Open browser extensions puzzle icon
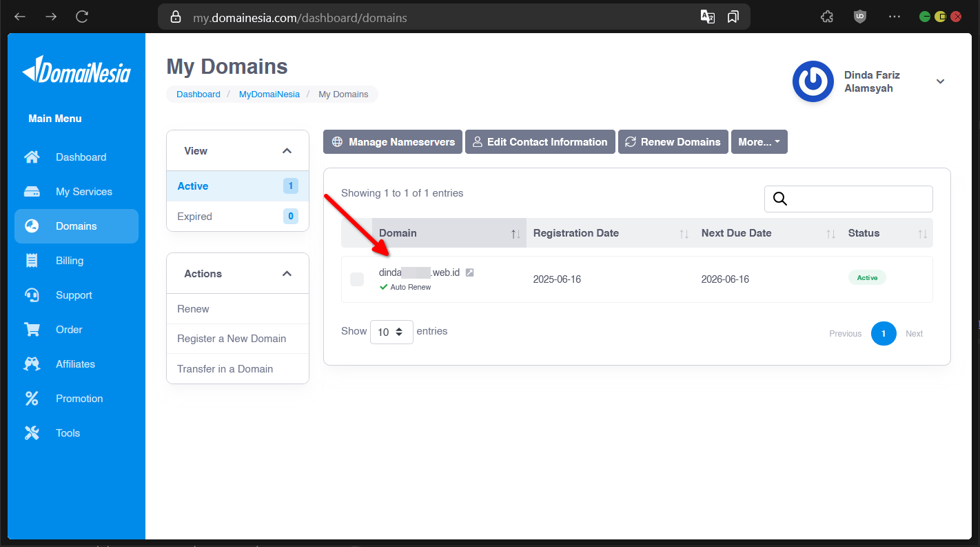 [827, 17]
